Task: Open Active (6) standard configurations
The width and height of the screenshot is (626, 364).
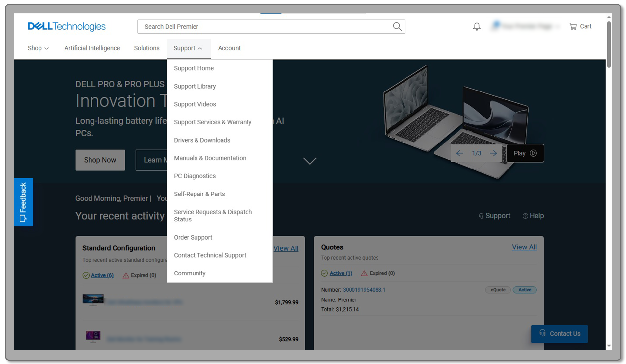Action: point(102,275)
